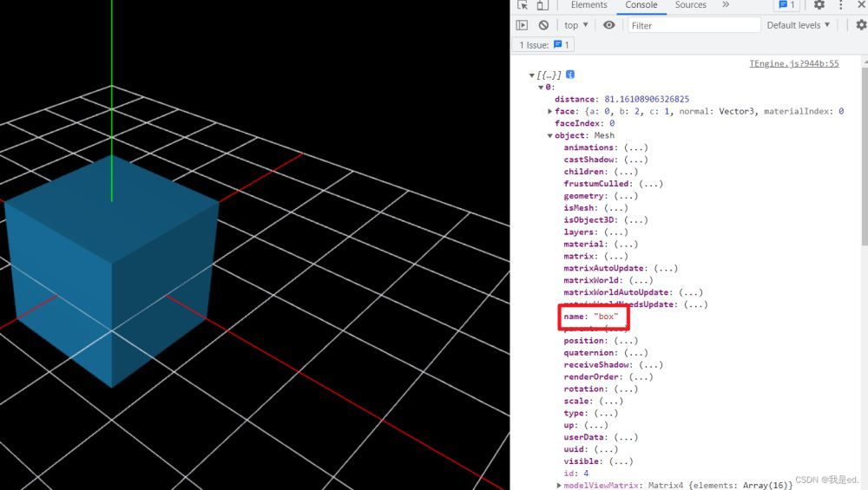Open the Default levels dropdown
Image resolution: width=868 pixels, height=490 pixels.
(798, 25)
